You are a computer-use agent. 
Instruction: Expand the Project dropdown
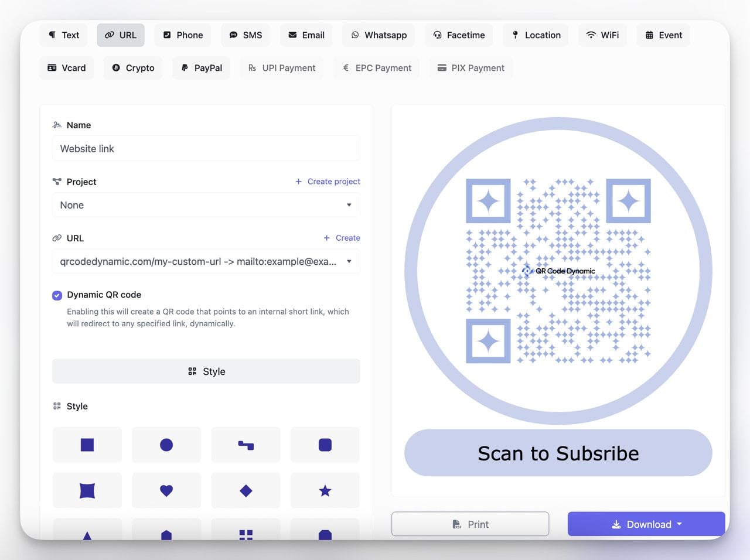[206, 205]
